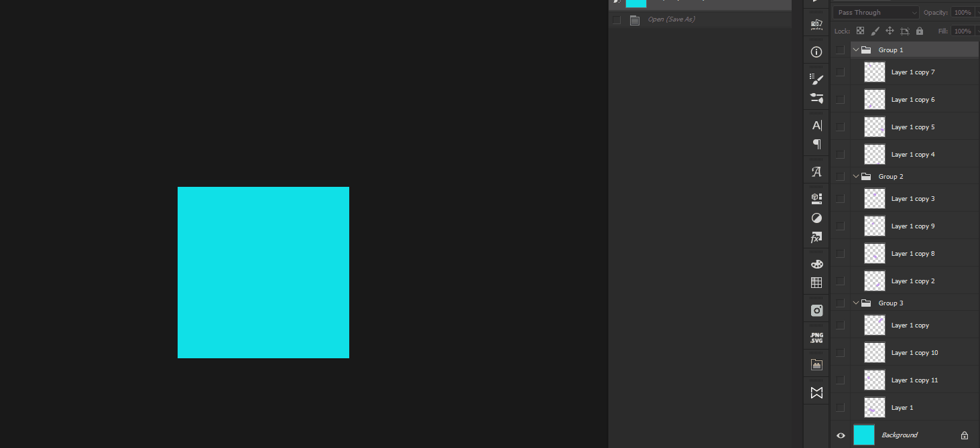The width and height of the screenshot is (980, 448).
Task: Open the Character panel
Action: click(816, 125)
